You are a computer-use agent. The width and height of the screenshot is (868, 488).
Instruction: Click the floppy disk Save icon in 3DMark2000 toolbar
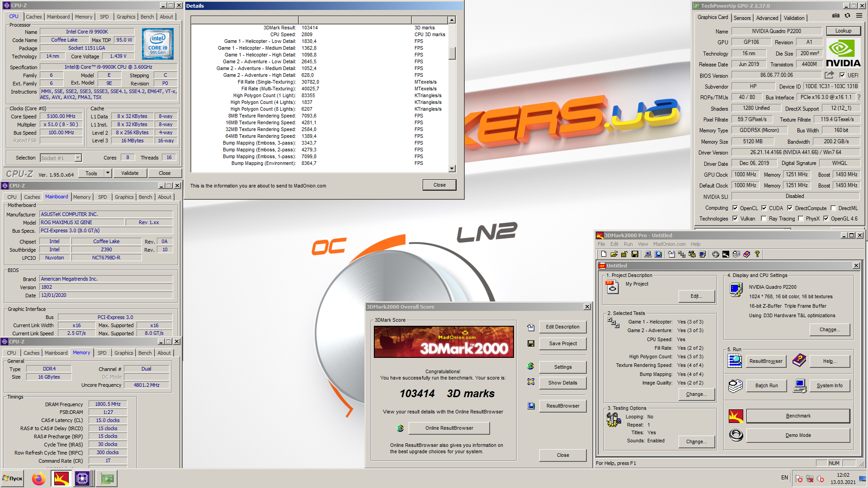(x=635, y=254)
